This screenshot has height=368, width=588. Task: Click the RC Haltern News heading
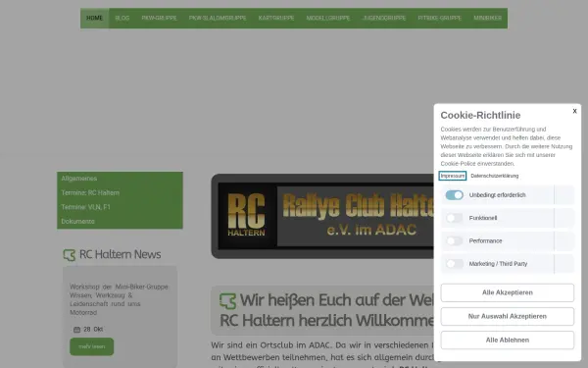[120, 254]
